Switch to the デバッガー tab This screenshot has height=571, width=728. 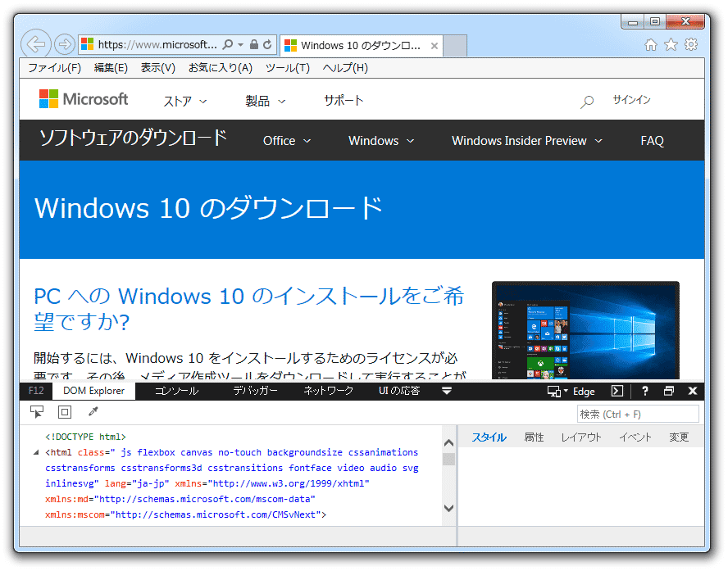pos(255,391)
